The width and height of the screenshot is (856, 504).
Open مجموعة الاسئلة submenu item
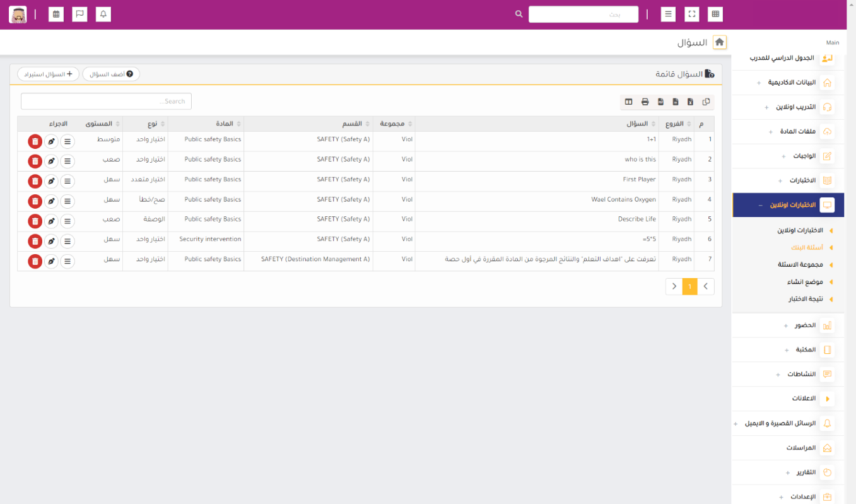(x=800, y=265)
